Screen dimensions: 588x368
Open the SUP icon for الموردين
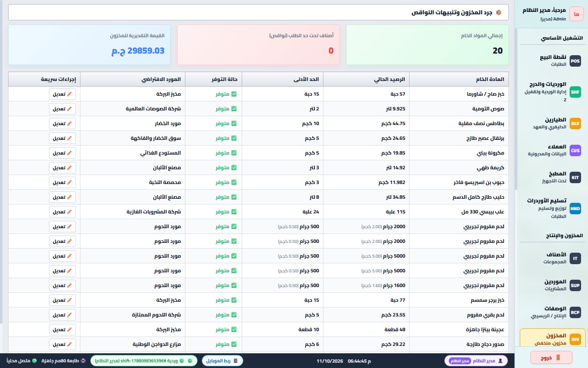(575, 286)
